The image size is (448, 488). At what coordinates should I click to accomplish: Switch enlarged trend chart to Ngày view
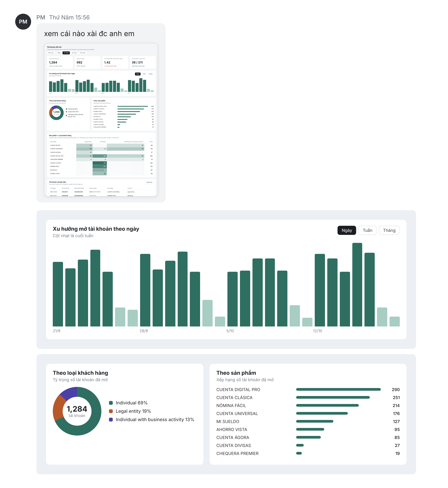347,230
